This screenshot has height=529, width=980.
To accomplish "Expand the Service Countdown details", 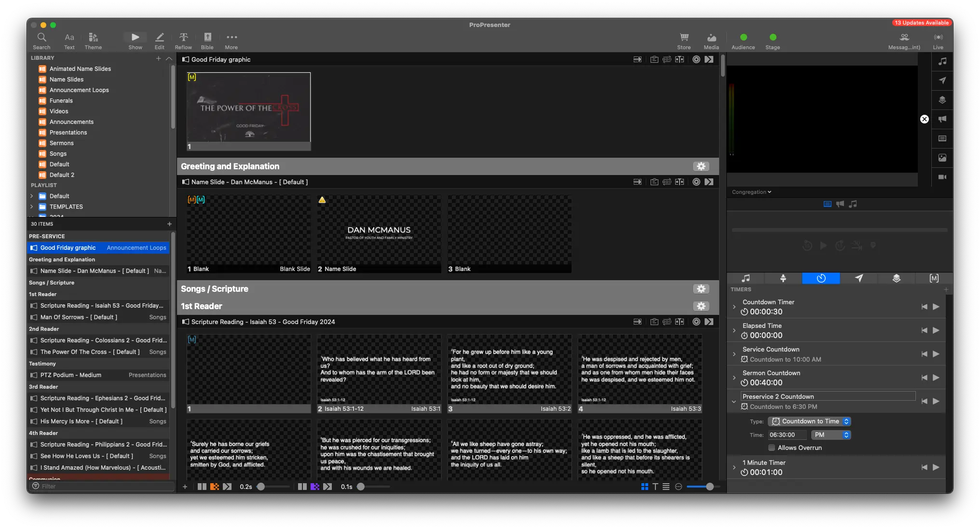I will (x=734, y=354).
